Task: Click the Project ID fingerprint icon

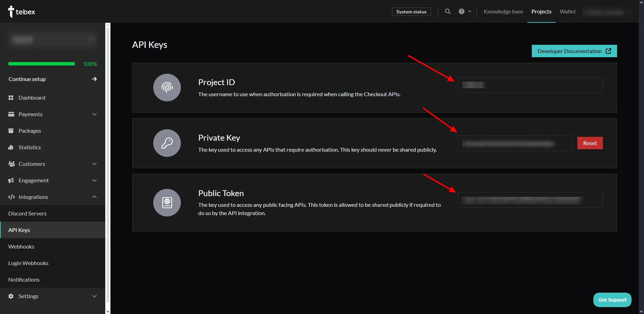Action: (167, 88)
